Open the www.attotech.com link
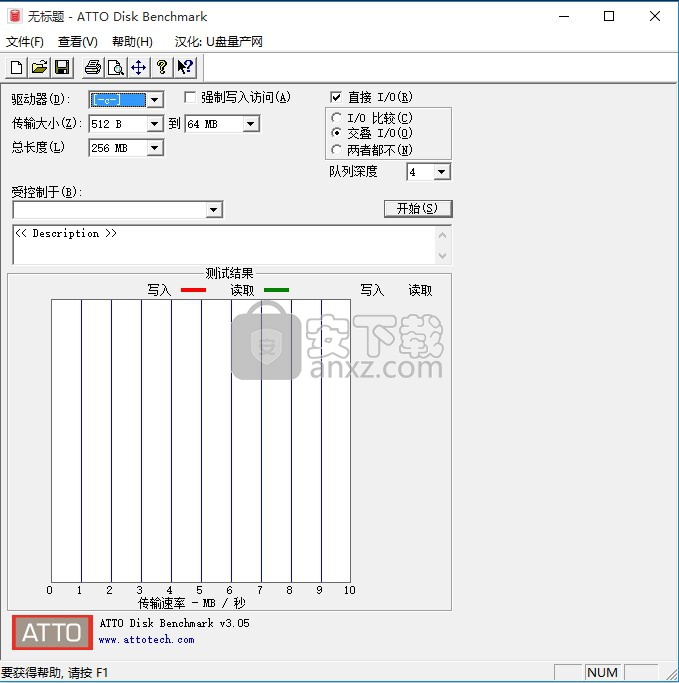 point(146,640)
